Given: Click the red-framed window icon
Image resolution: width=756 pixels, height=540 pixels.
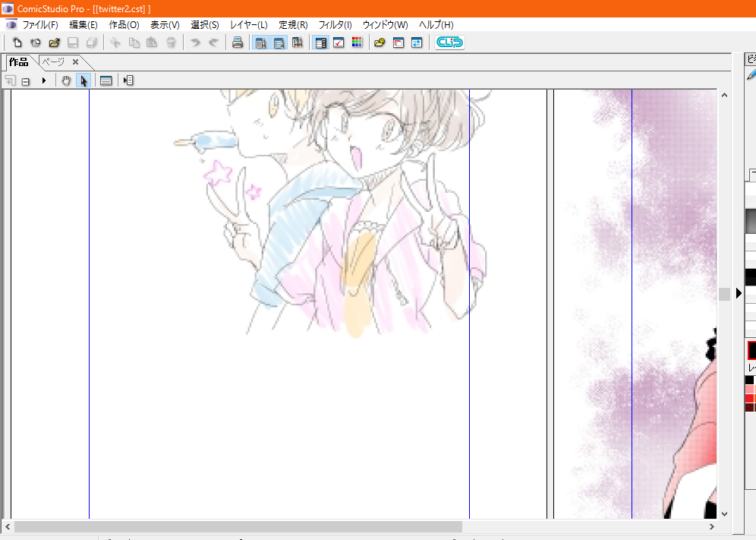Looking at the screenshot, I should tap(398, 43).
